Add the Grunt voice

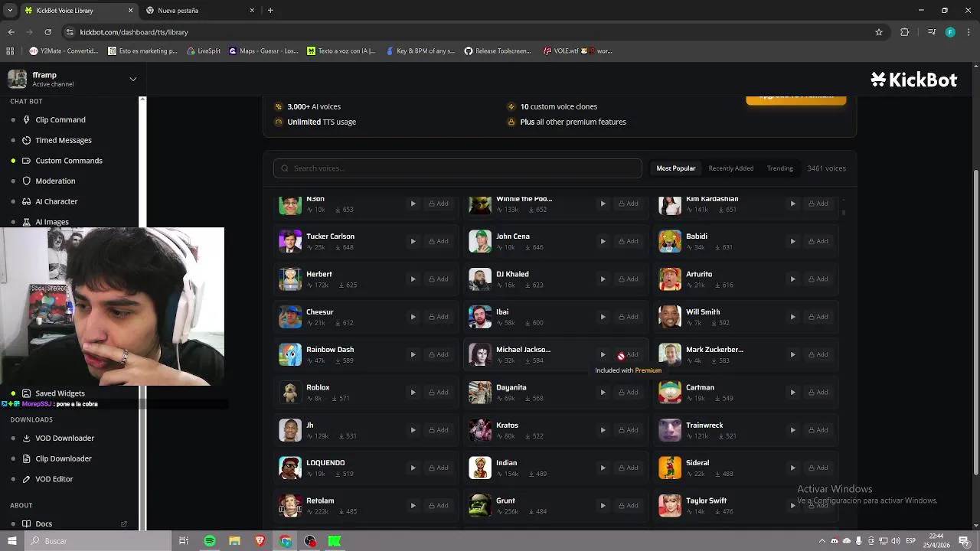click(629, 505)
